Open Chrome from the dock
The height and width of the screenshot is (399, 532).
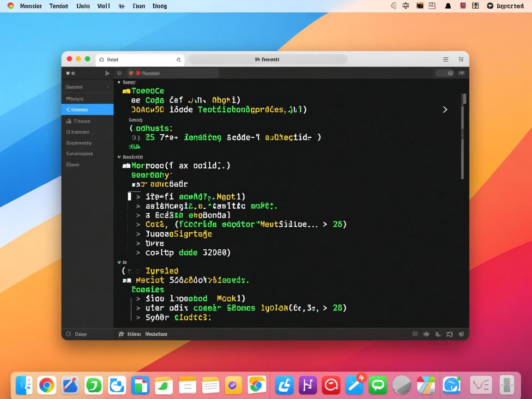(x=47, y=385)
